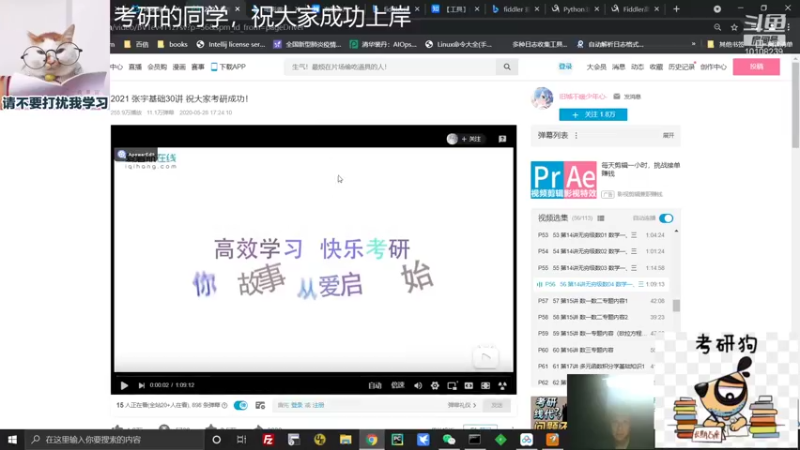
Task: Click the episode list scrollbar thumb
Action: [676, 306]
